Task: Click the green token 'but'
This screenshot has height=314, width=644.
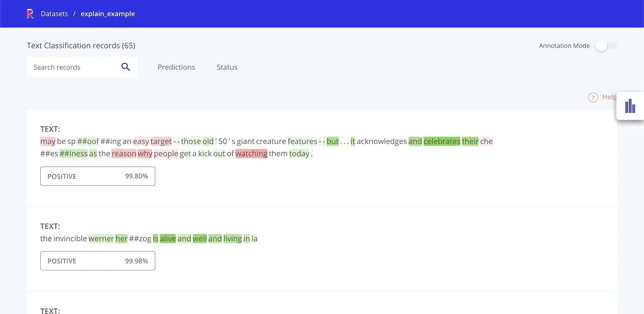Action: [x=333, y=141]
